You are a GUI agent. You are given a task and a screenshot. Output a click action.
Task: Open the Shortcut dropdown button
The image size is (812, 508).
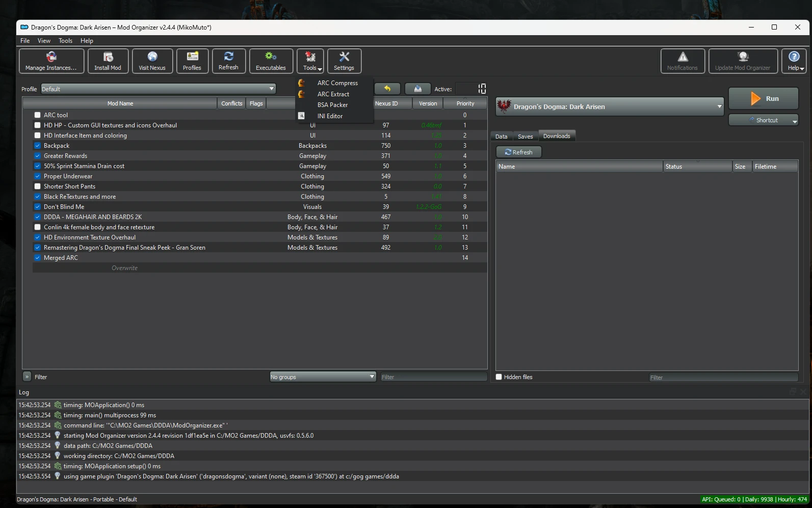(763, 120)
